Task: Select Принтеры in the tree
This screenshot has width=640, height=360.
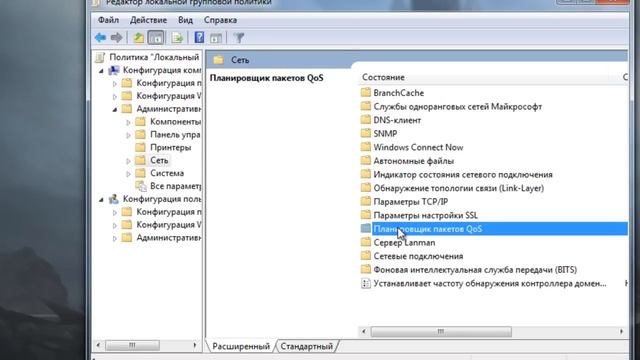Action: (x=171, y=147)
